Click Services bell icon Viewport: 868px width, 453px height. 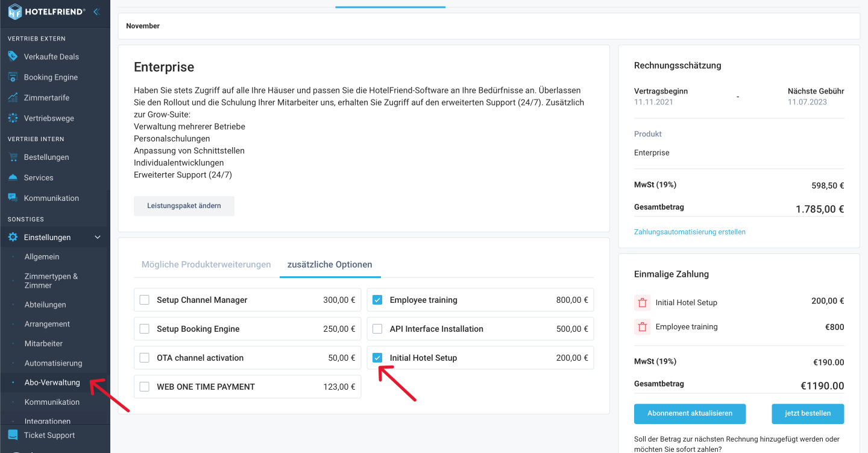coord(13,177)
